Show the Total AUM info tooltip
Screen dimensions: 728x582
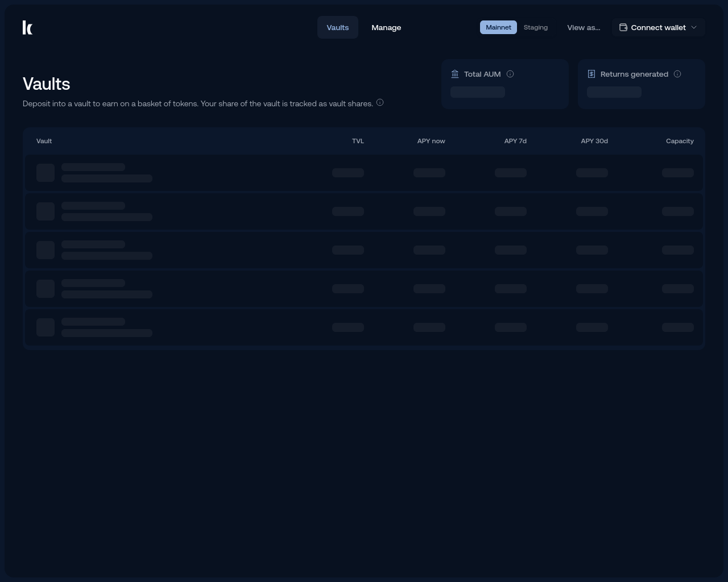coord(510,74)
